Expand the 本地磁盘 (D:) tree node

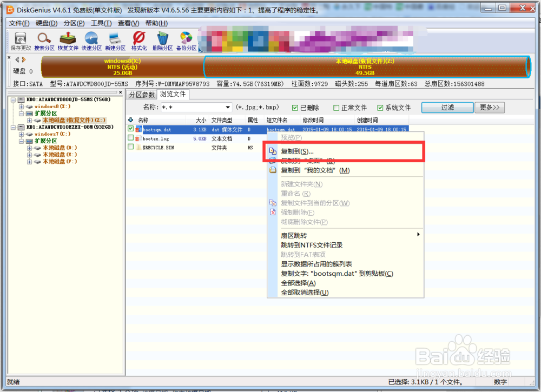click(x=29, y=148)
